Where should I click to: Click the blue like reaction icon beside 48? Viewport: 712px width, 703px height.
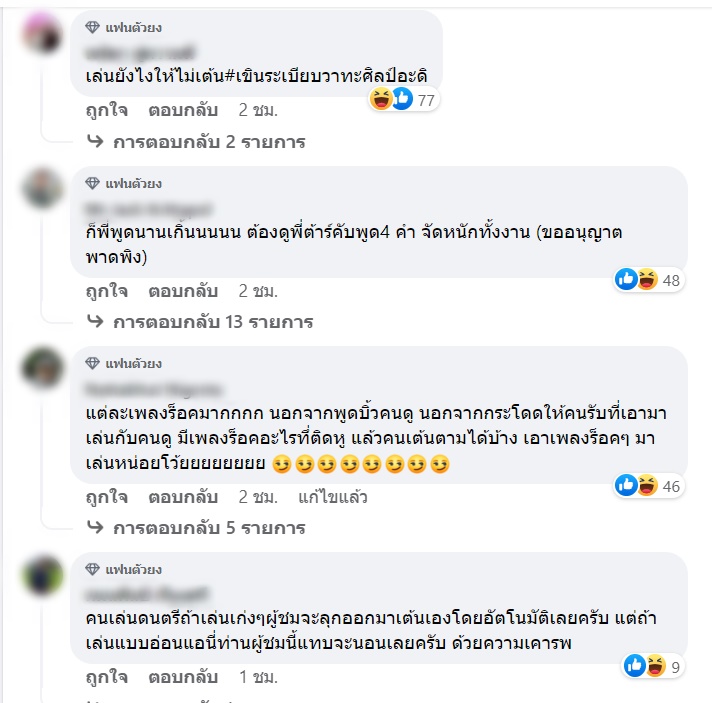coord(626,279)
